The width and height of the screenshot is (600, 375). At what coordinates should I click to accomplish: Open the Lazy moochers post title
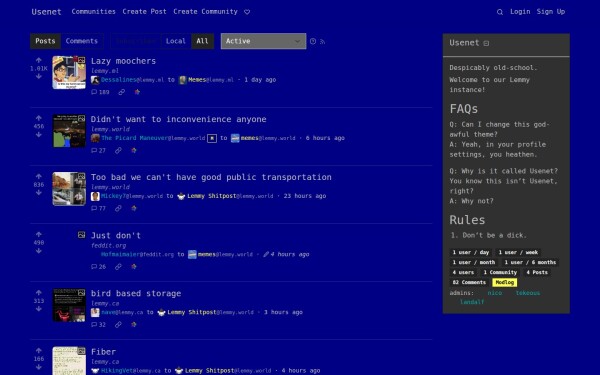click(x=123, y=61)
